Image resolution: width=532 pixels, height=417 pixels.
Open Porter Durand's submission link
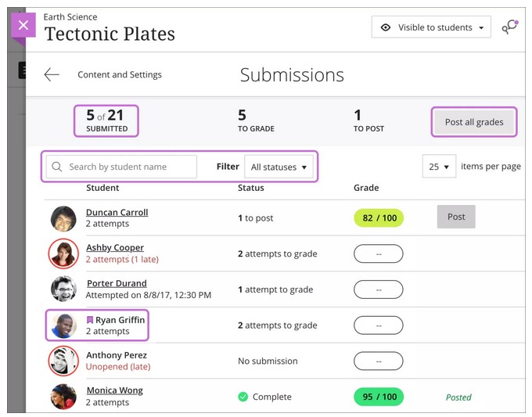point(117,283)
